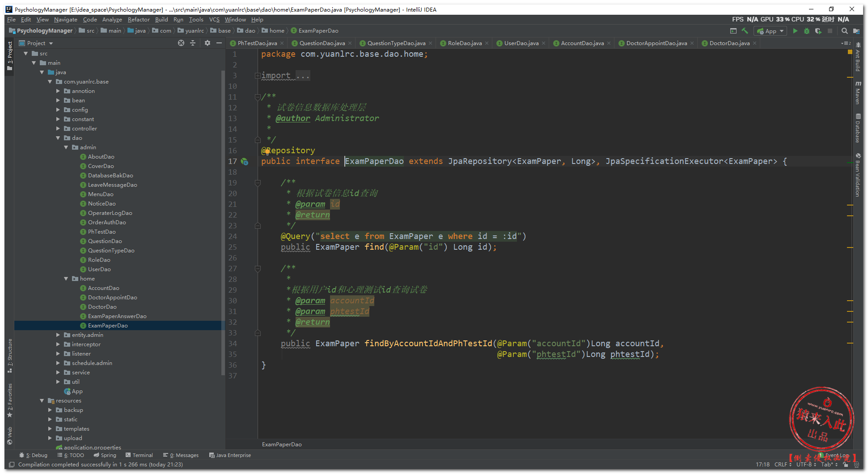Fold the javadoc comment starting at line 19
This screenshot has width=868, height=474.
(x=258, y=183)
